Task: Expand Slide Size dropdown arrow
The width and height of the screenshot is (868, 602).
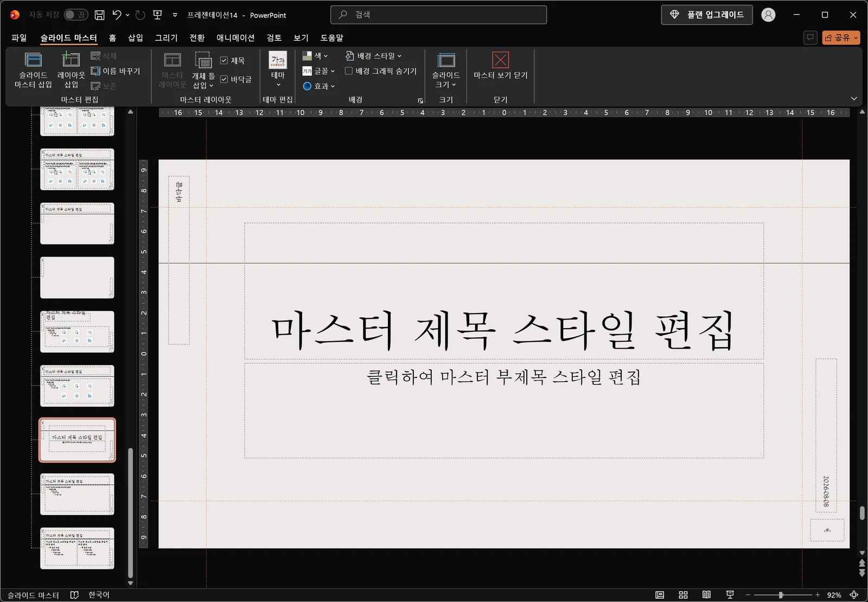Action: coord(454,85)
